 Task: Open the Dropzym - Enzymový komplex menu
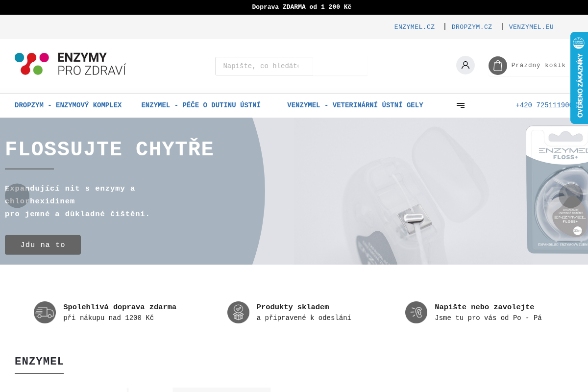tap(68, 105)
